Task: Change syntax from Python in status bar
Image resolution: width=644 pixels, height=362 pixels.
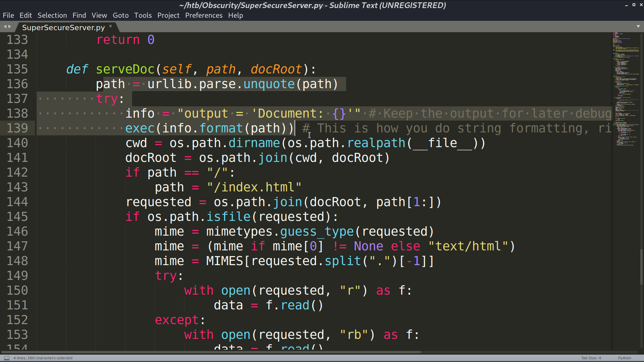Action: [x=625, y=358]
